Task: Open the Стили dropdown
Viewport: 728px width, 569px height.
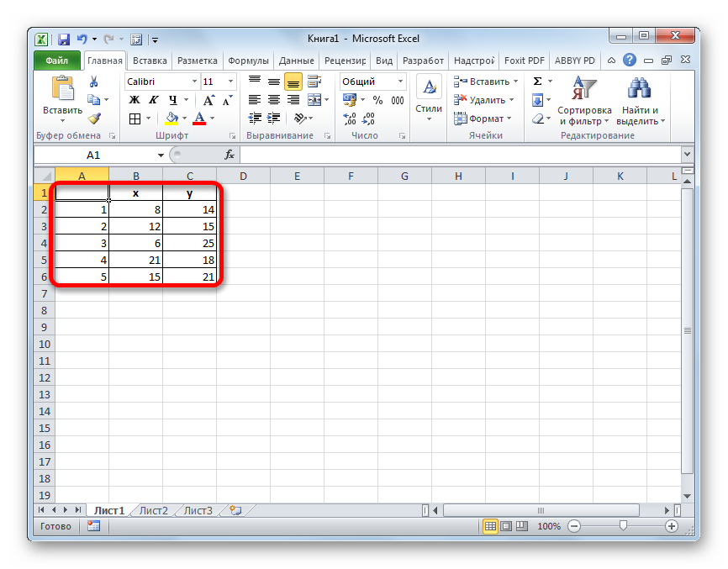Action: click(429, 99)
